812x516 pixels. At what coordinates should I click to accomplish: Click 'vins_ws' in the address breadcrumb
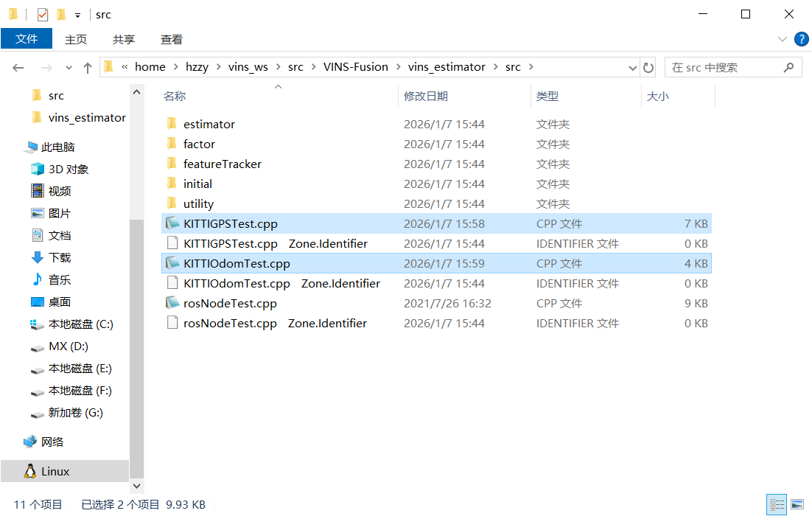248,67
